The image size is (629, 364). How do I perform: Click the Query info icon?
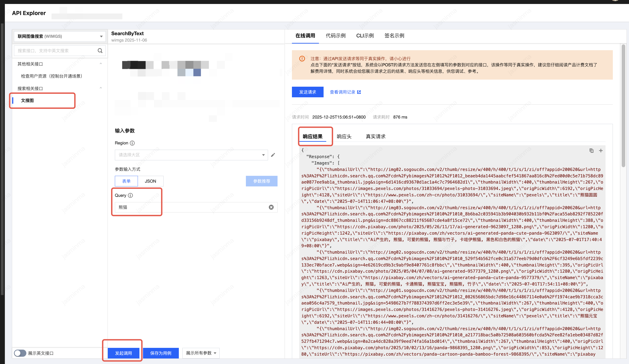tap(130, 195)
